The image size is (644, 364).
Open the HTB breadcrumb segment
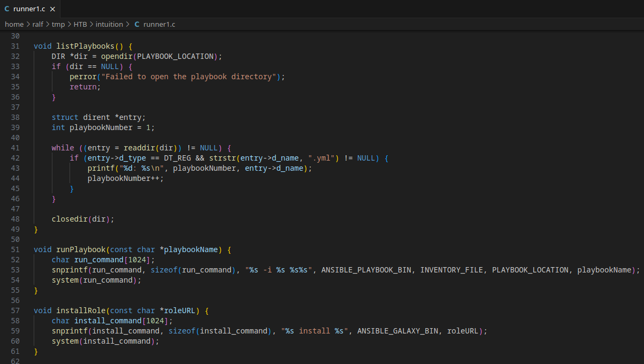point(80,24)
